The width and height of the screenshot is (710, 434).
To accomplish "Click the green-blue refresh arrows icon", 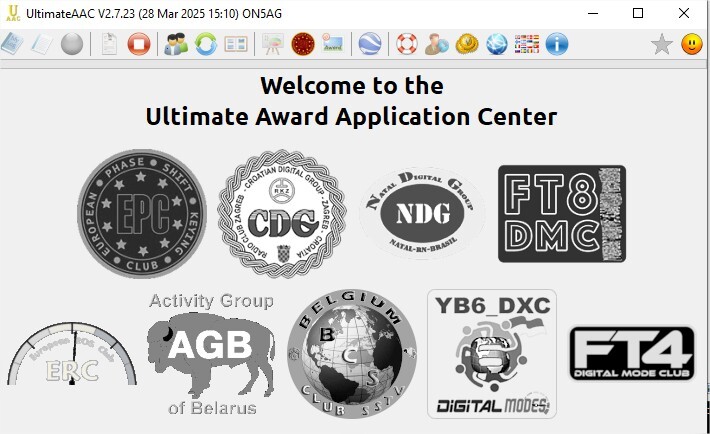I will [x=206, y=44].
